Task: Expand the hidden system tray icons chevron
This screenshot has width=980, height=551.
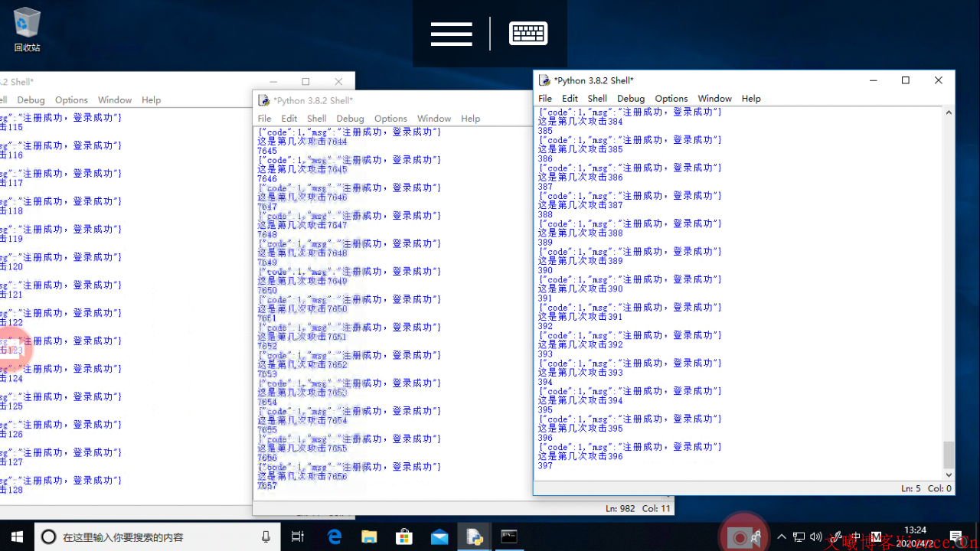Action: (781, 536)
